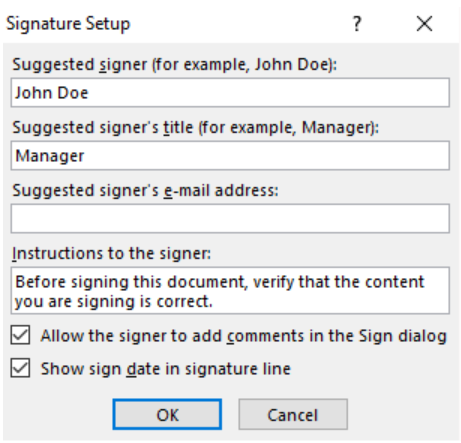Uncheck the Show sign date checkbox
This screenshot has height=443, width=461.
20,368
